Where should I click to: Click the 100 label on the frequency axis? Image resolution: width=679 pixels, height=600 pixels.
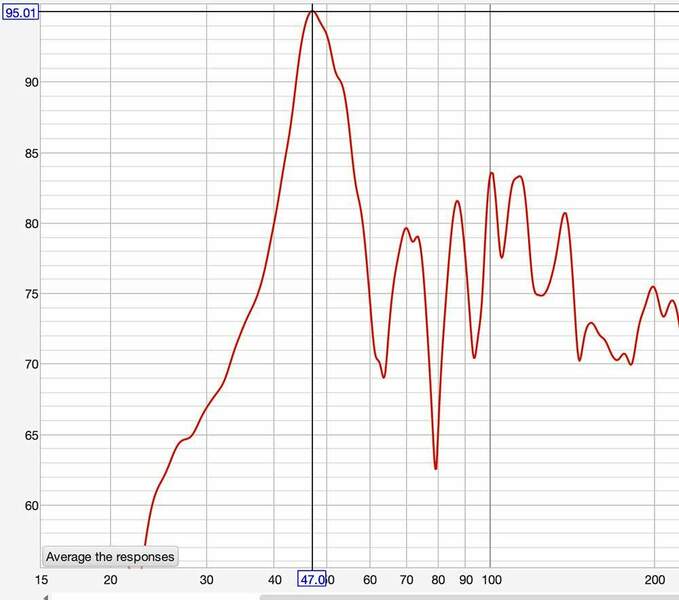(491, 579)
